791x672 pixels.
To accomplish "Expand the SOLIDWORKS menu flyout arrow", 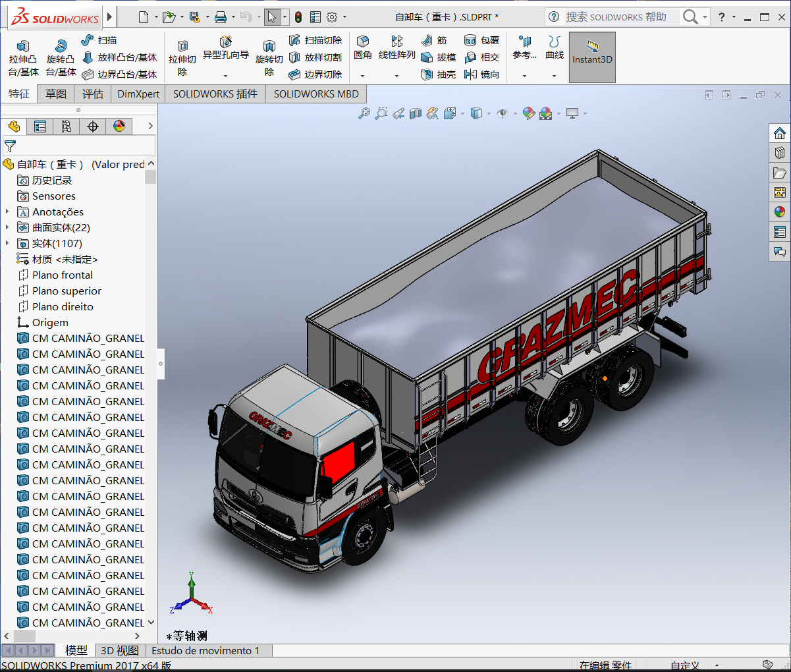I will 109,16.
